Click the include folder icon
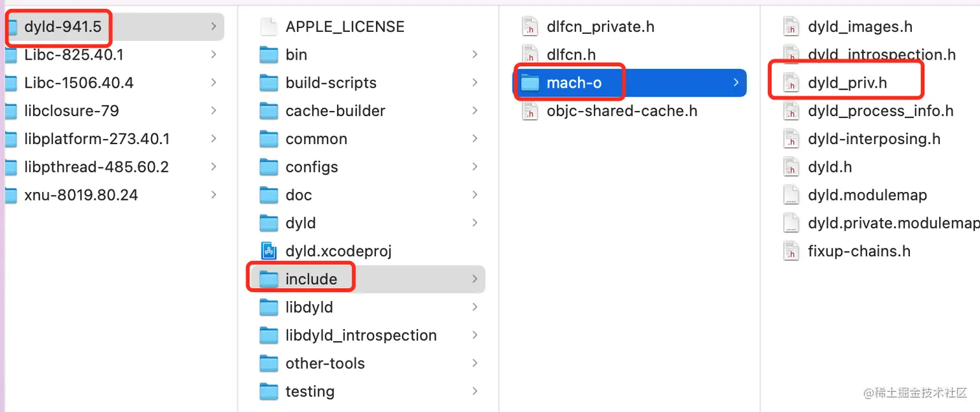 click(268, 279)
